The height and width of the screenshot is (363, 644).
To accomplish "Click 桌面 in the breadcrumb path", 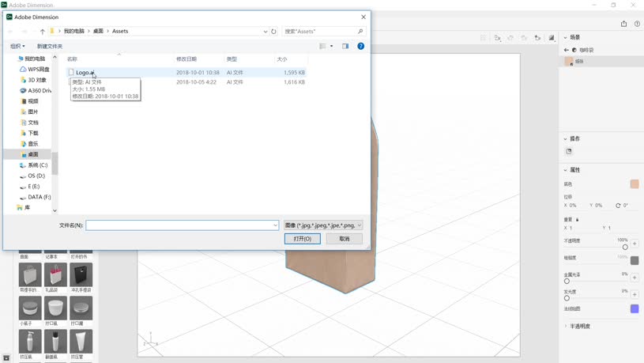I will click(x=98, y=32).
